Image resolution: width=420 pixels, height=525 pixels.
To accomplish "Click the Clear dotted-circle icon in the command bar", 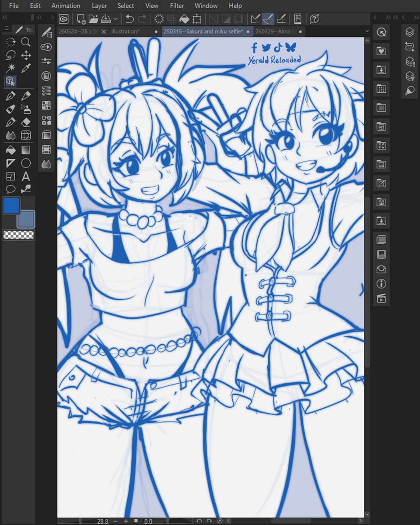I will coord(159,19).
